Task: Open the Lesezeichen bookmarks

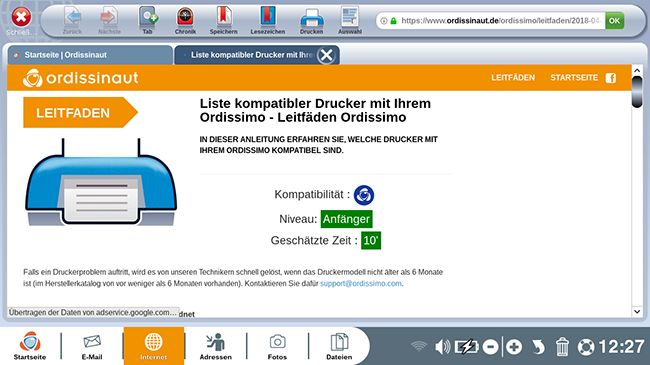Action: tap(268, 21)
